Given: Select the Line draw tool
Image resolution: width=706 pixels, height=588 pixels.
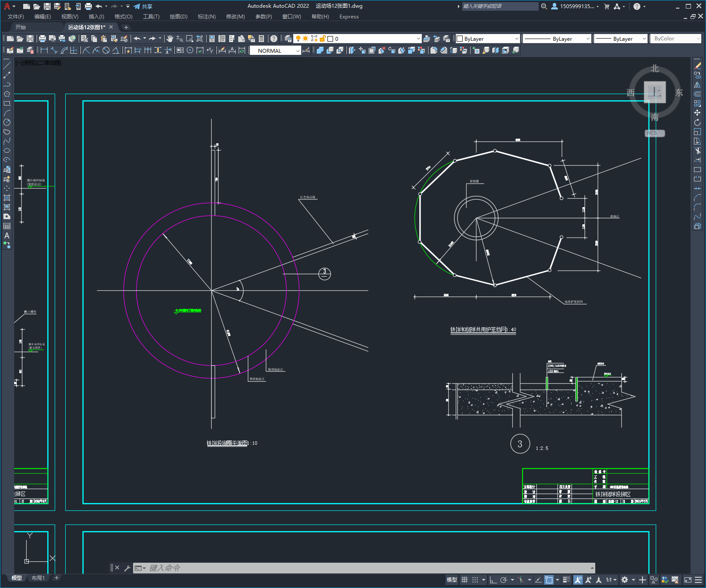Looking at the screenshot, I should coord(7,66).
